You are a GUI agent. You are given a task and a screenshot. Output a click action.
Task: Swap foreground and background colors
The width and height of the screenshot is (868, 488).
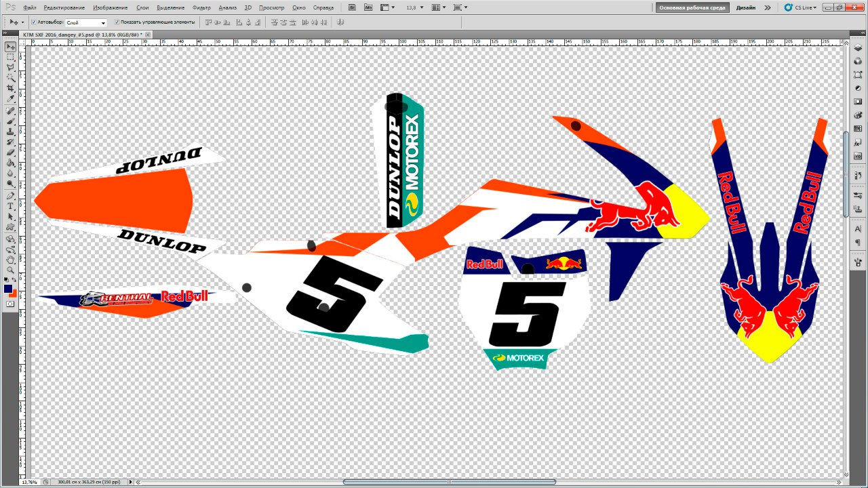[x=15, y=280]
